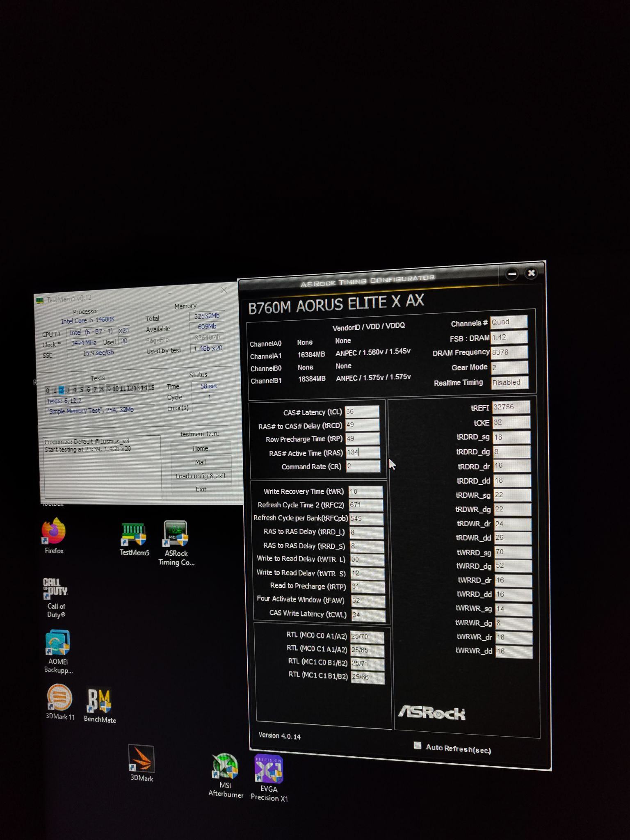Click the FSB : DRAM ratio field
This screenshot has width=630, height=840.
509,337
